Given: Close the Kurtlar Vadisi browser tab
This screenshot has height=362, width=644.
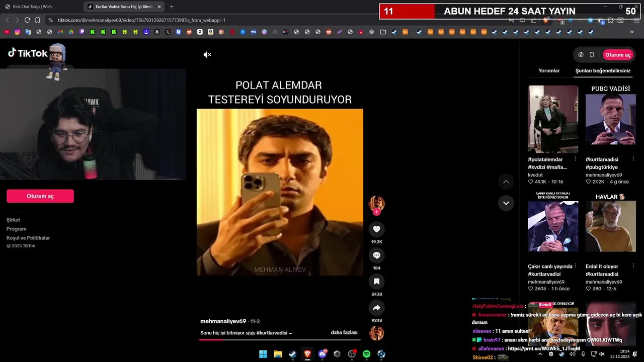Looking at the screenshot, I should pos(159,7).
